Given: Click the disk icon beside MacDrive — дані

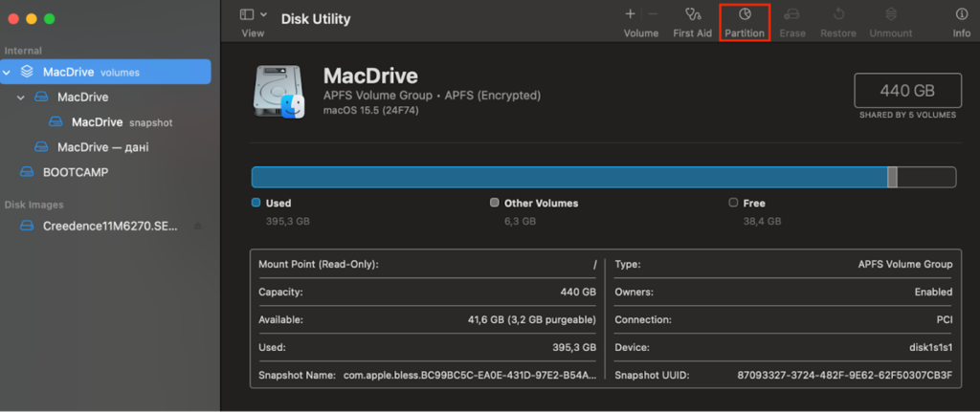Looking at the screenshot, I should [41, 147].
